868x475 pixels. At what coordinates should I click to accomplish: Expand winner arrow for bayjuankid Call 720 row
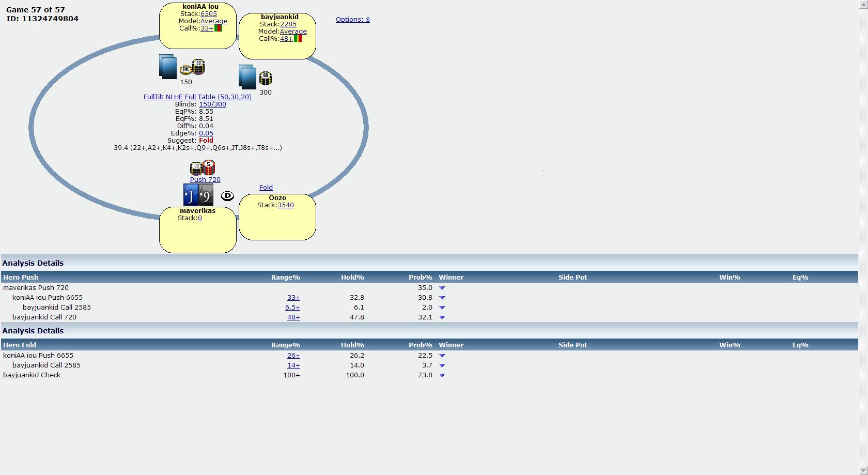tap(442, 317)
